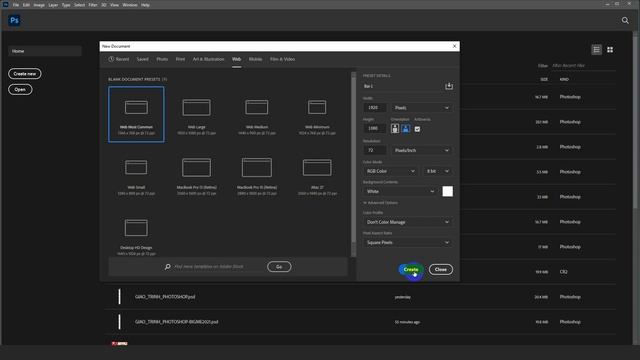Open GIAO_TRINH_PHOTOSHOP.psd from yesterday
Screen dimensions: 640x360
click(x=359, y=297)
